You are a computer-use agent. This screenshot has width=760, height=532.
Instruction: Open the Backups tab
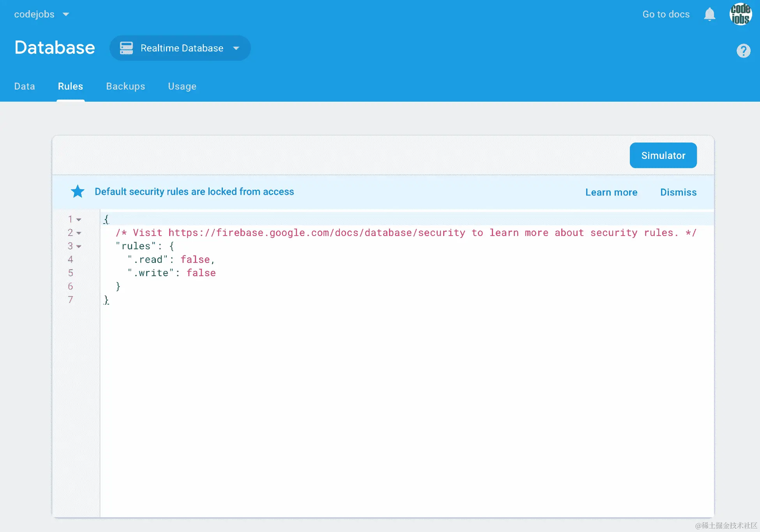click(x=125, y=86)
